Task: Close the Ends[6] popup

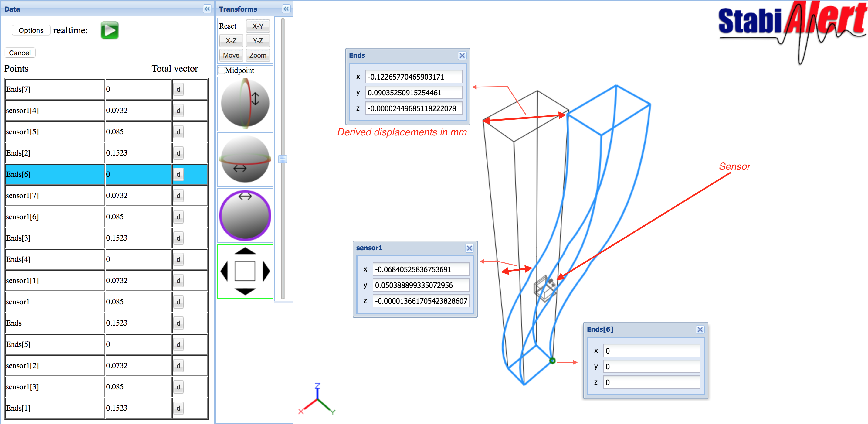Action: click(x=700, y=330)
